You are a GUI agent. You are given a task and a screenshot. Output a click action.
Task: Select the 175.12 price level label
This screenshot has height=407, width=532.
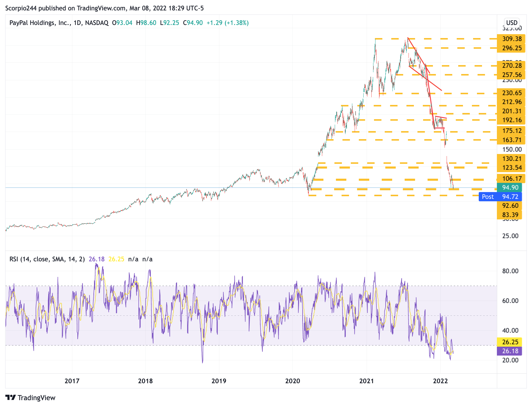click(511, 131)
